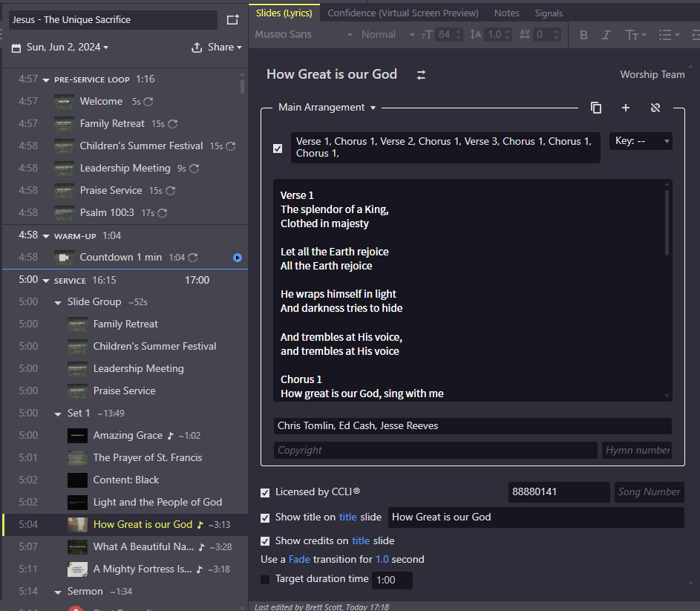
Task: Click the first title link in Show title option
Action: (x=347, y=517)
